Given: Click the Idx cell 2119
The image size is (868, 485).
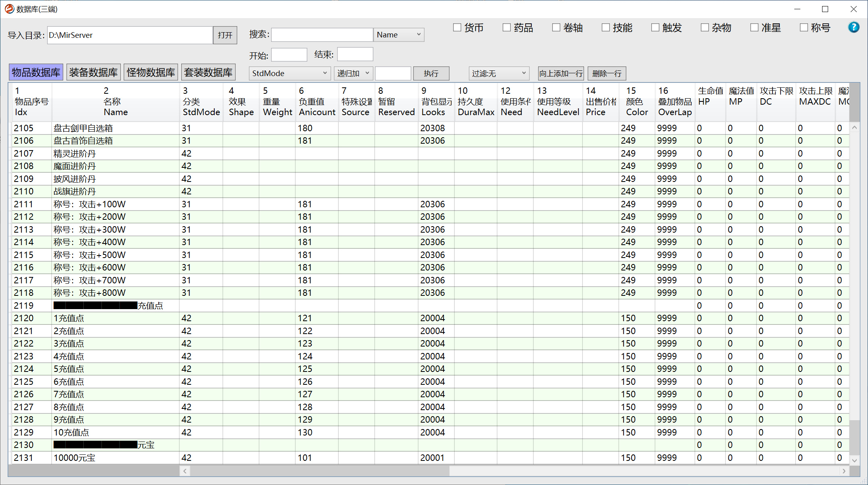Looking at the screenshot, I should click(x=31, y=305).
